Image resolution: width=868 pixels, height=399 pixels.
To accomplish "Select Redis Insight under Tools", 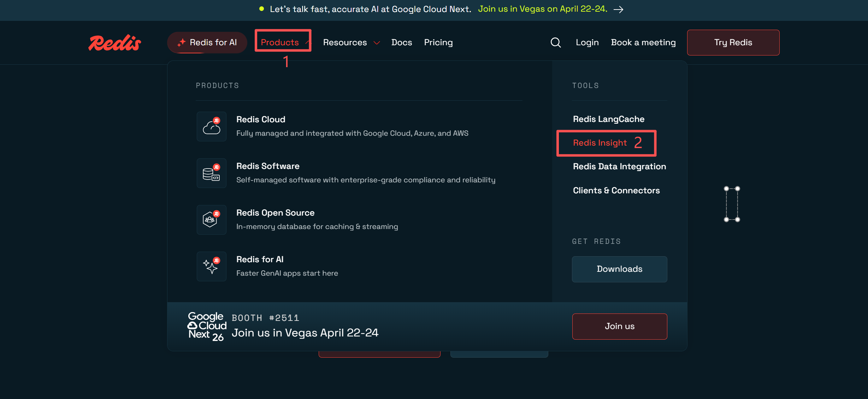I will (600, 143).
